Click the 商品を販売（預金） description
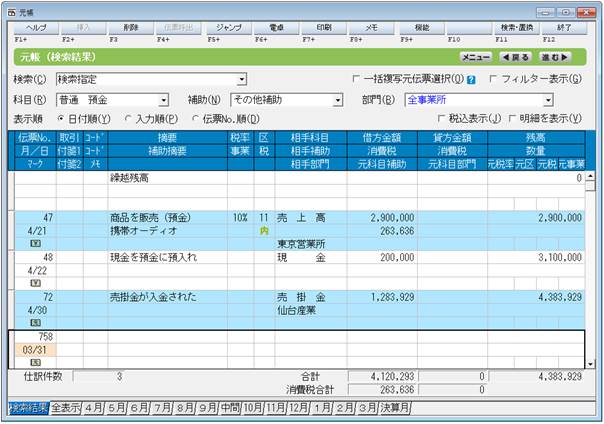Viewport: 604px width, 424px height. 151,218
